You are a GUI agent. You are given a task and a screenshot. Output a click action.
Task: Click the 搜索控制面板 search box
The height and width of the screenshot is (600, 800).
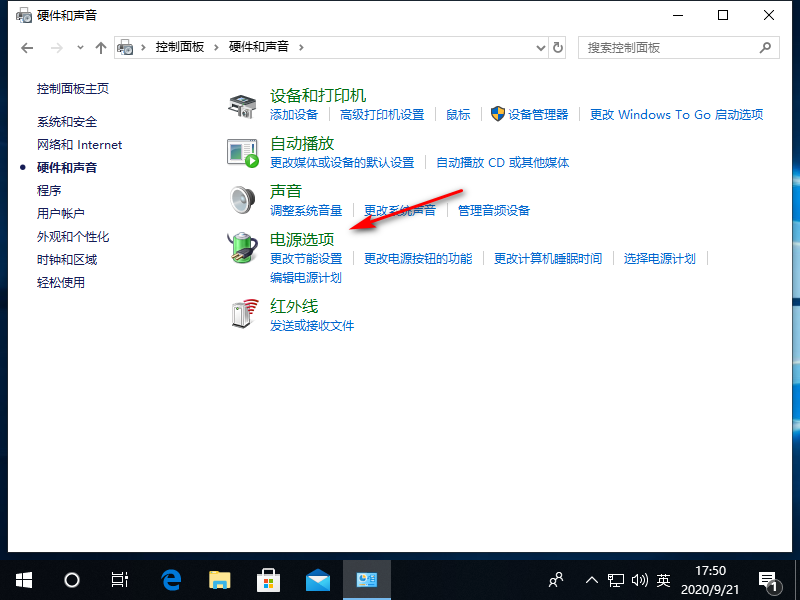(x=670, y=47)
